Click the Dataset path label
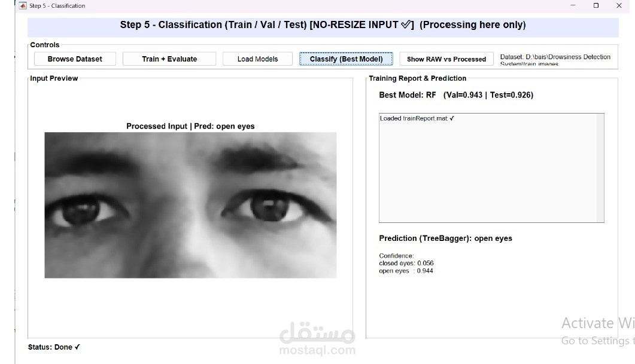 click(x=555, y=60)
